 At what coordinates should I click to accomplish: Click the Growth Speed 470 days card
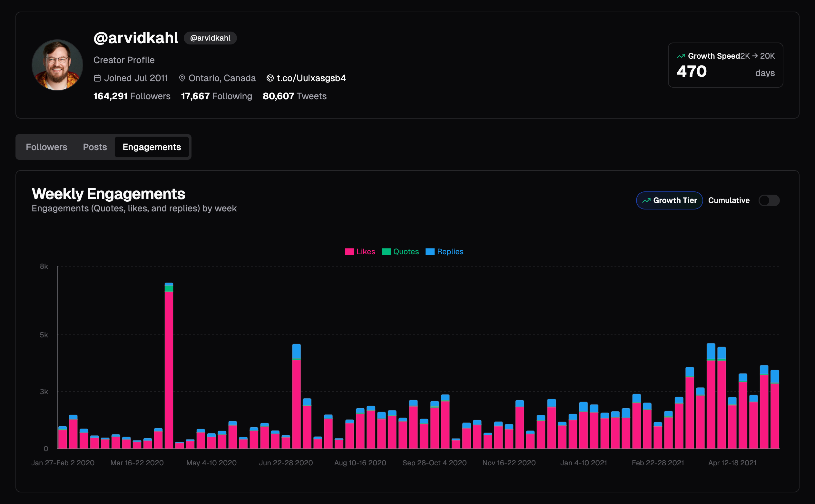tap(725, 65)
